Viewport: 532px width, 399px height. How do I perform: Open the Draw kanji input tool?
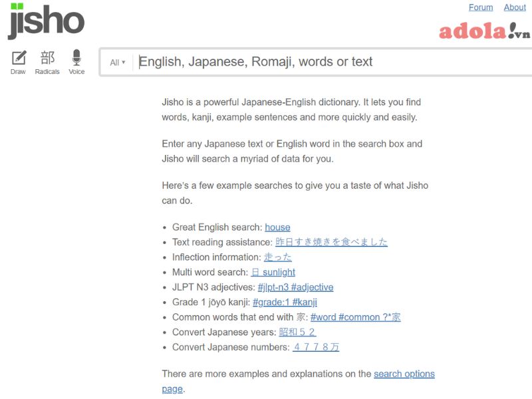click(19, 62)
